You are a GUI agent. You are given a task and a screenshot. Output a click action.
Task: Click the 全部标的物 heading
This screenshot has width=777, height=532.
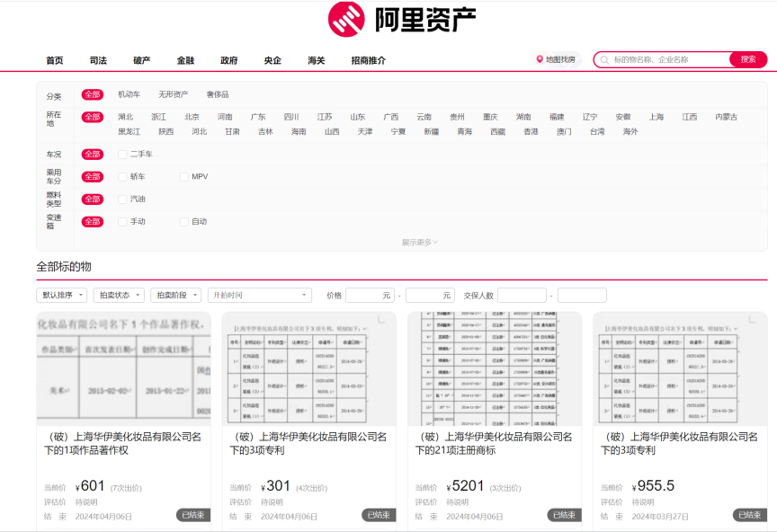click(64, 267)
